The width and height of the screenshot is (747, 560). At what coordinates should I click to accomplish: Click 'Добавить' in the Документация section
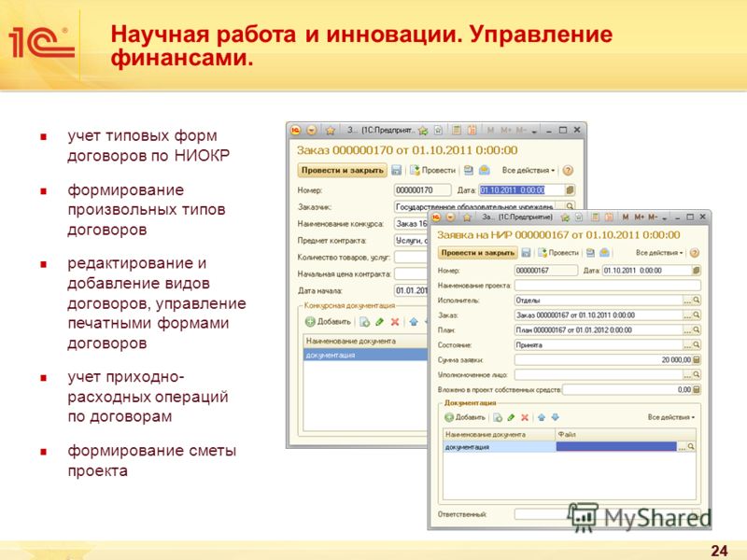(x=465, y=417)
